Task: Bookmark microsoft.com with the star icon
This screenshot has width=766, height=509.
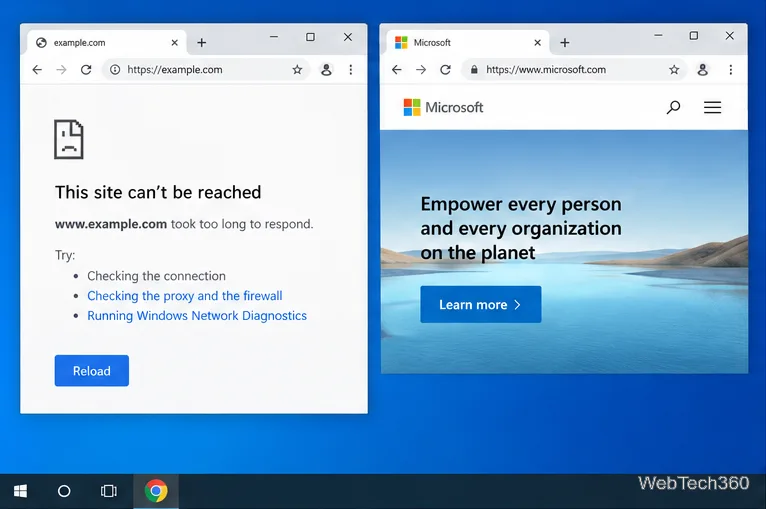Action: point(674,70)
